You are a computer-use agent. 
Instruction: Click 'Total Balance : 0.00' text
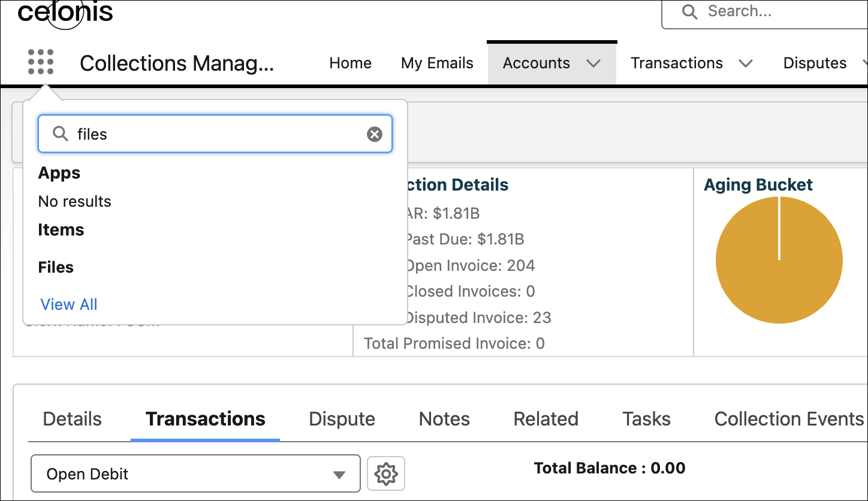pyautogui.click(x=610, y=468)
